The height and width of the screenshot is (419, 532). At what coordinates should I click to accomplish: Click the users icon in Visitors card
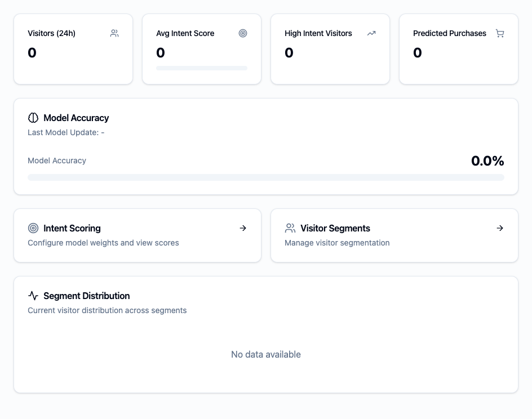click(x=114, y=33)
